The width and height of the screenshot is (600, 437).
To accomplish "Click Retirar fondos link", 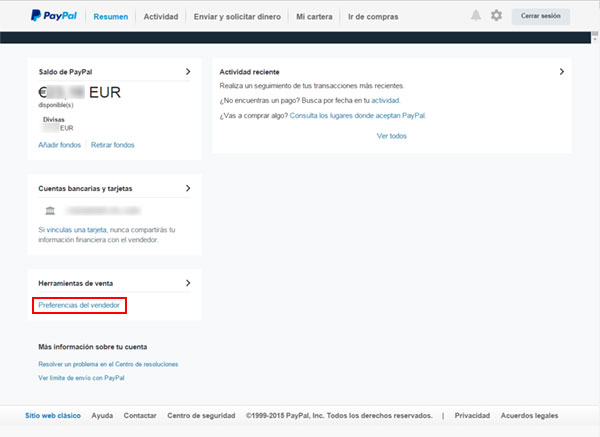I will (x=112, y=145).
